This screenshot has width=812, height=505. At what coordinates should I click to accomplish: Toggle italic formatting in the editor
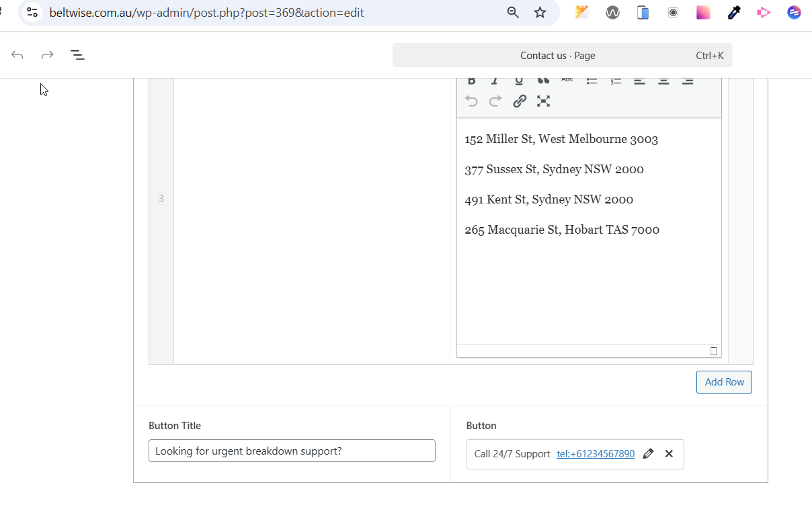495,81
